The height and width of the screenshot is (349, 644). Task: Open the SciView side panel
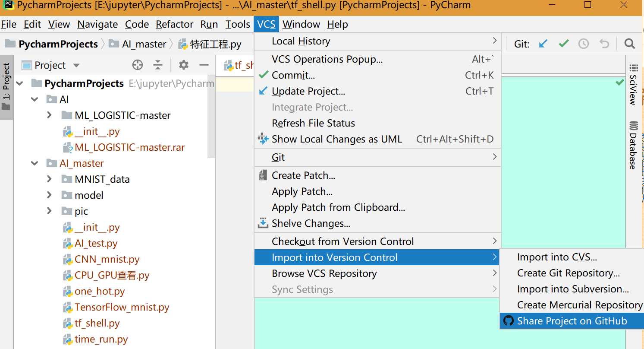pyautogui.click(x=633, y=85)
